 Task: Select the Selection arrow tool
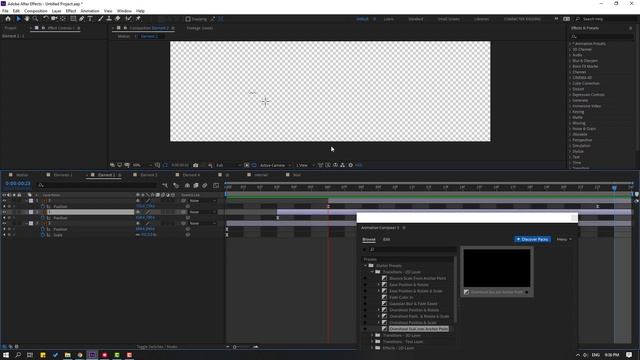coord(18,19)
